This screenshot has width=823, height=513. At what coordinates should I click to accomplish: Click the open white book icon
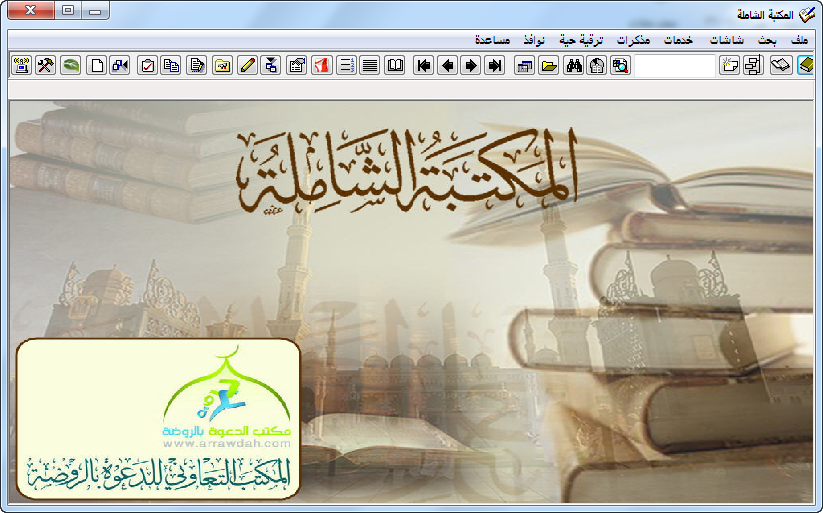[780, 66]
